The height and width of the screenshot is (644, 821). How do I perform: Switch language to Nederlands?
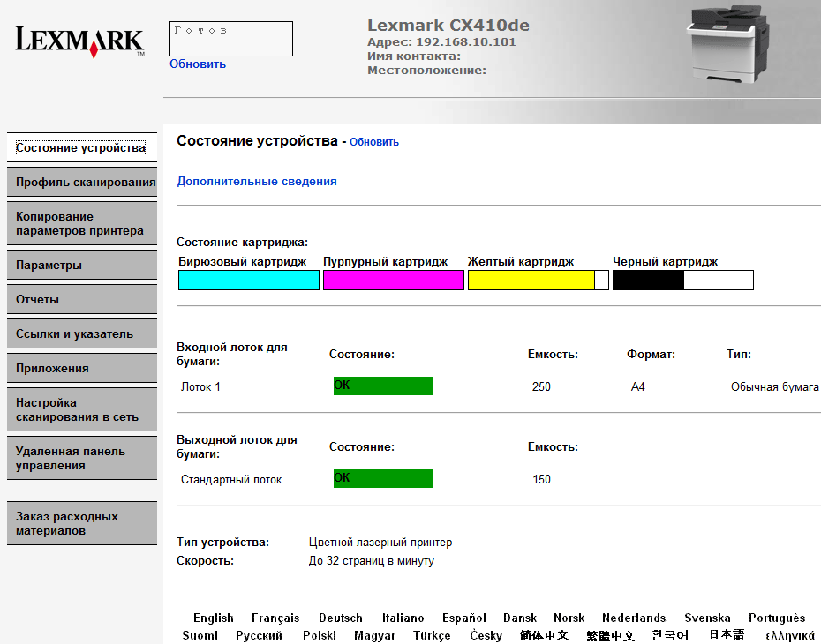point(634,618)
